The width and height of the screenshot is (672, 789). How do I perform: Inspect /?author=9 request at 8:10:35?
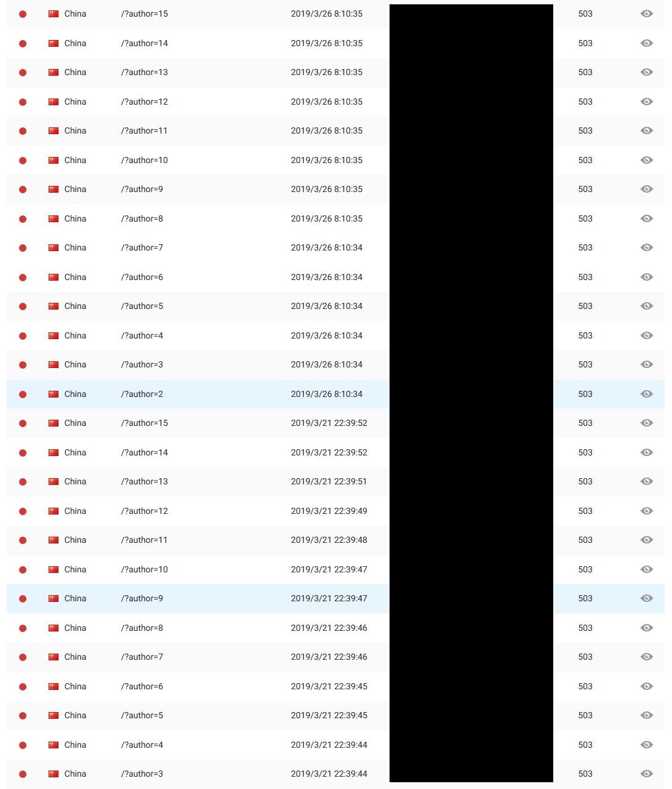click(x=646, y=189)
